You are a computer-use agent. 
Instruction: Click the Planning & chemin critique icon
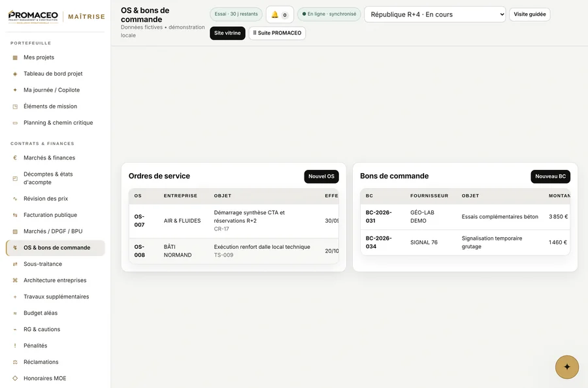pos(15,123)
